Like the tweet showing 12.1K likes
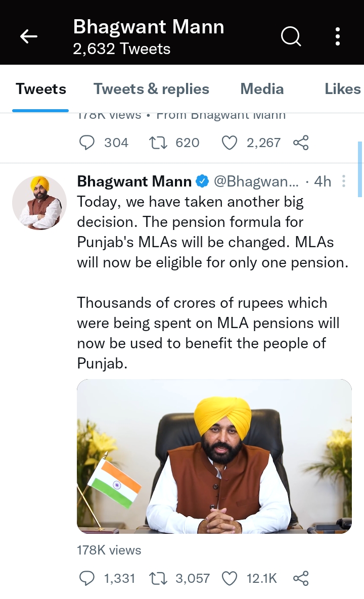This screenshot has height=599, width=364. coord(230,578)
